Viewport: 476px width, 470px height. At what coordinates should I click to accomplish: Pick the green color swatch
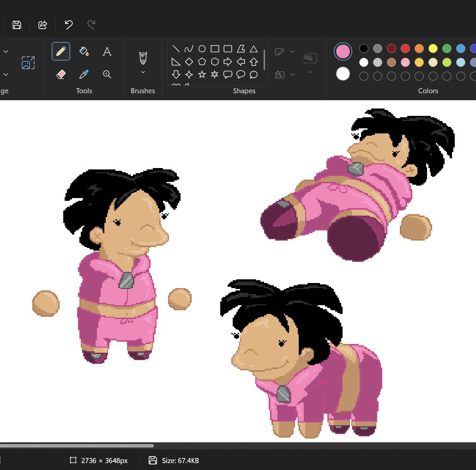click(x=447, y=48)
